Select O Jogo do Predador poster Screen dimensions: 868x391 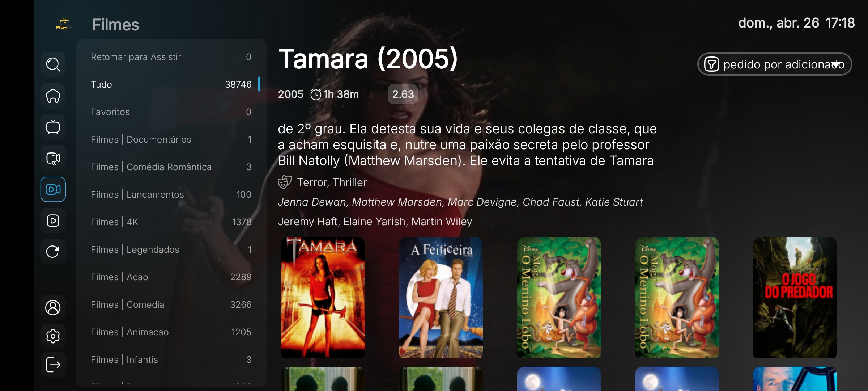pos(795,298)
